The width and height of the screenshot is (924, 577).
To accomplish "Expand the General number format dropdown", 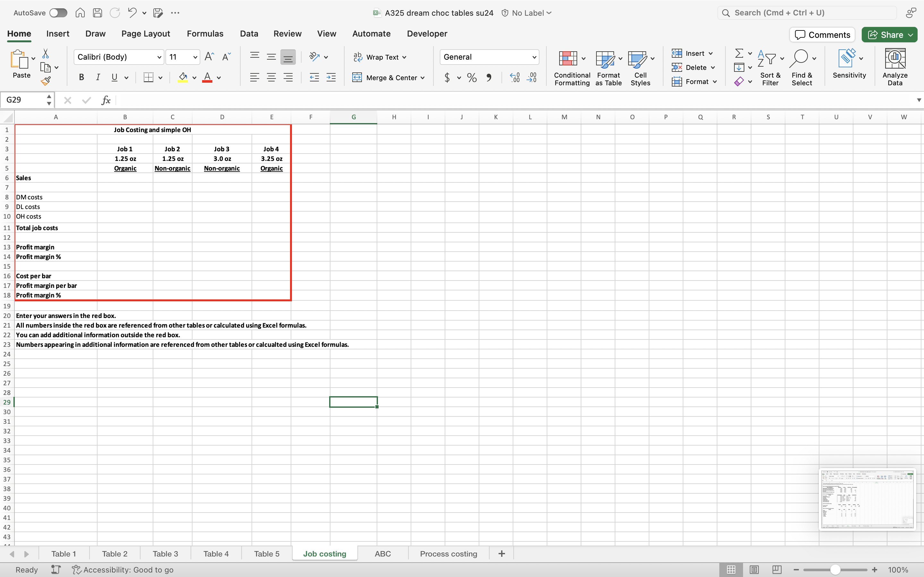I will 534,57.
